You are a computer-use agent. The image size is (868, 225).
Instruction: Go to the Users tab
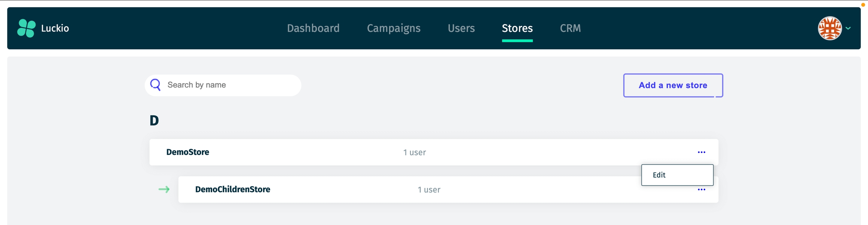pos(461,28)
